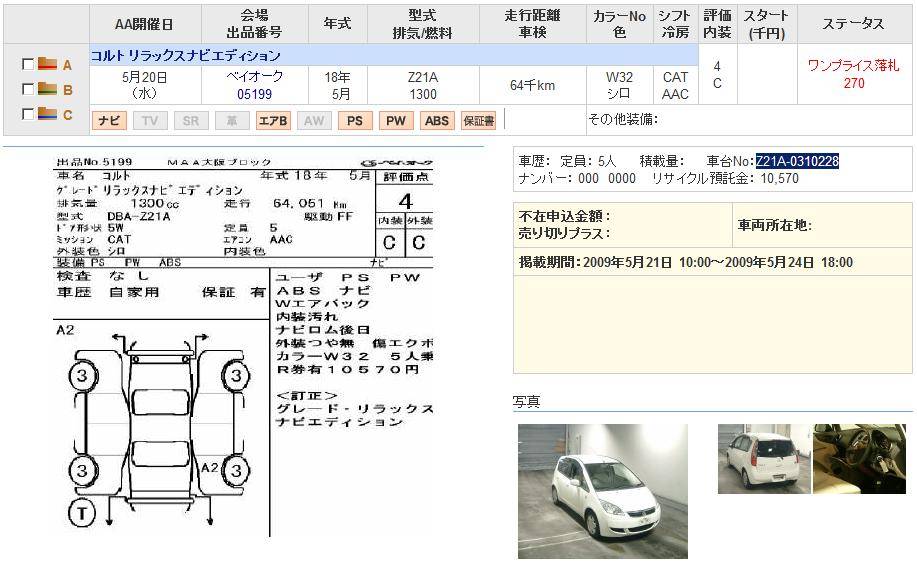The height and width of the screenshot is (567, 917).
Task: Click the リサイクル預託金 10,570 text
Action: pyautogui.click(x=725, y=178)
